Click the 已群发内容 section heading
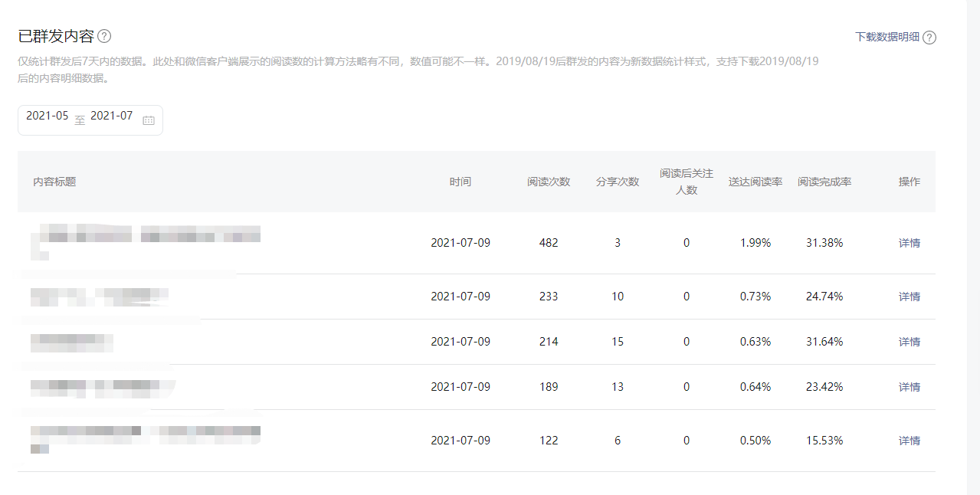 click(56, 36)
